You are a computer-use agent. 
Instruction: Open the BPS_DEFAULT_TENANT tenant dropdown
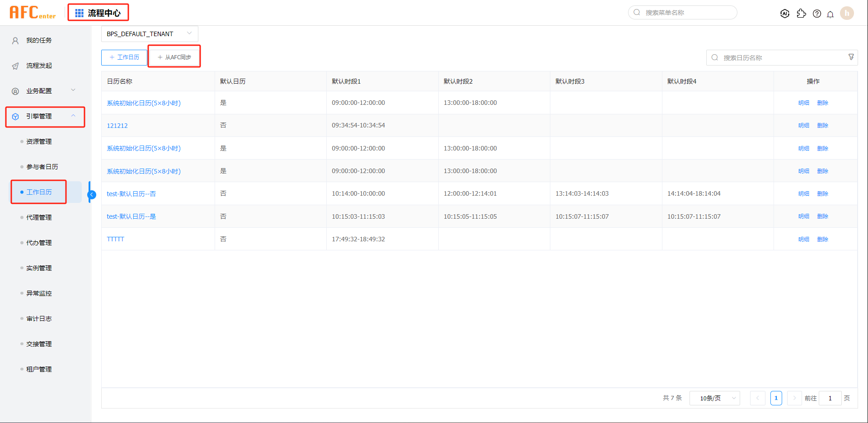149,34
